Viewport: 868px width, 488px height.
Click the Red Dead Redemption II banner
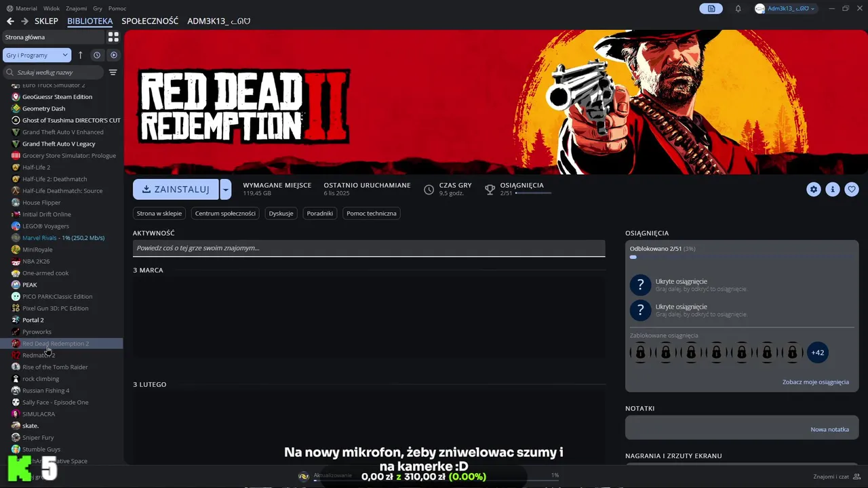click(496, 102)
